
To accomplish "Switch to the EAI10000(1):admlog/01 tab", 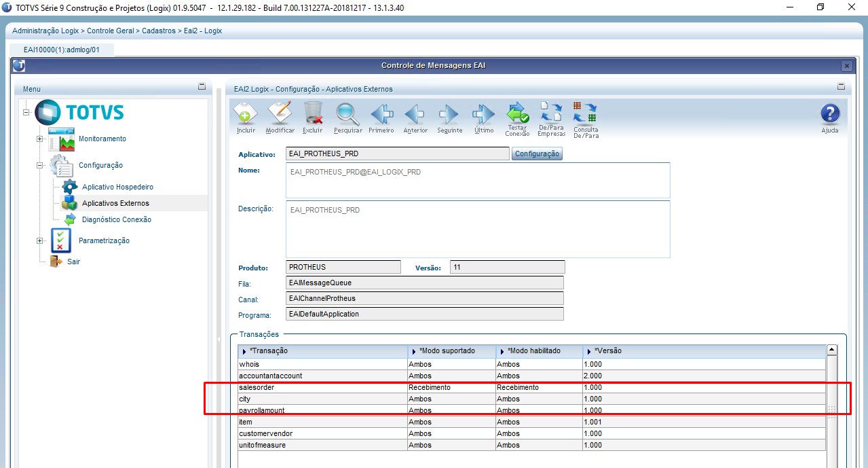I will [62, 50].
